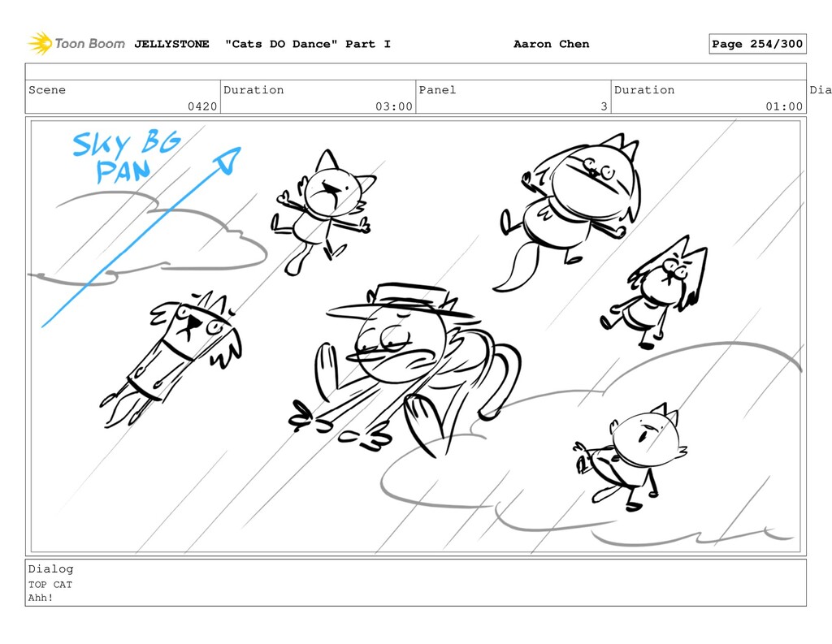
Task: Select the "JELLYSTONE" project title text
Action: coord(171,44)
